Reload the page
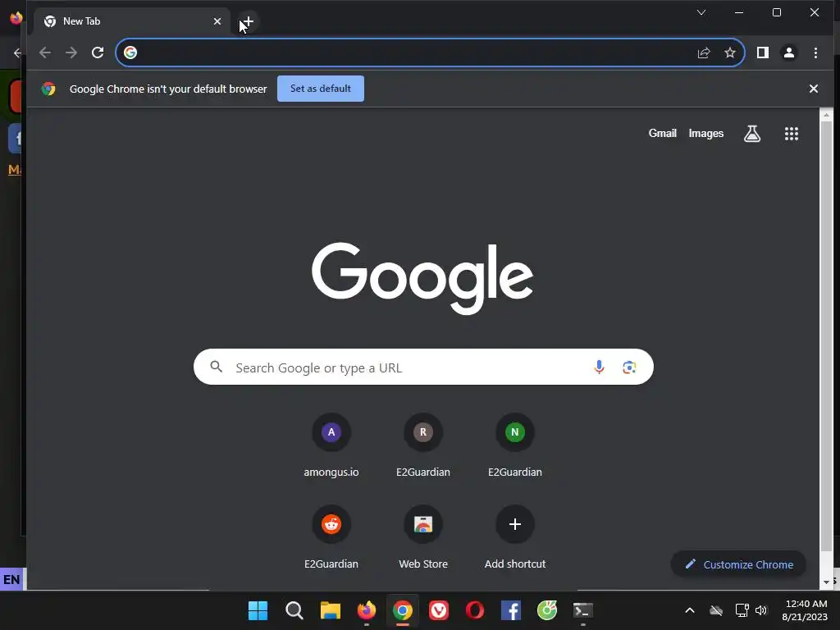 coord(98,52)
